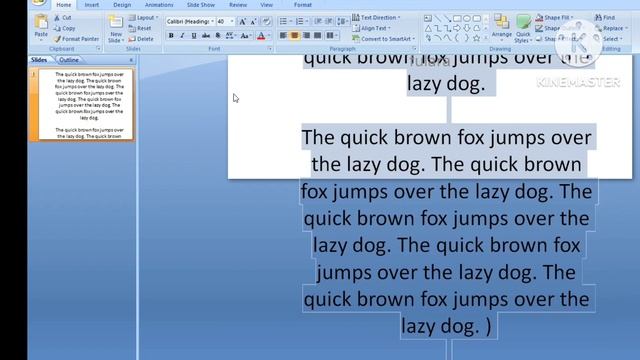Screen dimensions: 640x360
Task: Open the Convert to SmartArt dropdown
Action: click(383, 39)
